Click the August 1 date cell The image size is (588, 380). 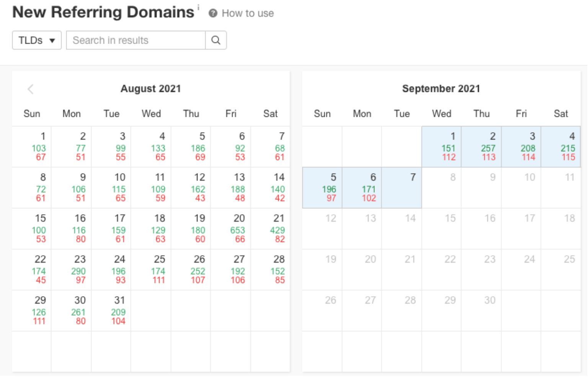tap(32, 147)
